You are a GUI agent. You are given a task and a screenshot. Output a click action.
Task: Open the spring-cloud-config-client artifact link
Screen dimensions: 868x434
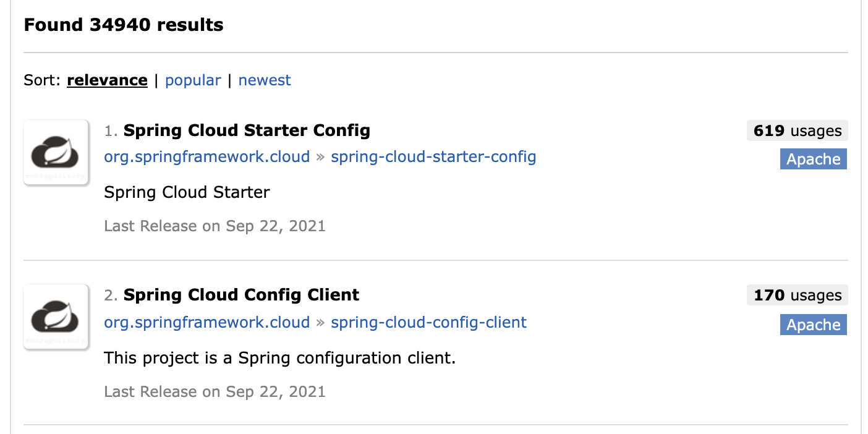[x=428, y=322]
